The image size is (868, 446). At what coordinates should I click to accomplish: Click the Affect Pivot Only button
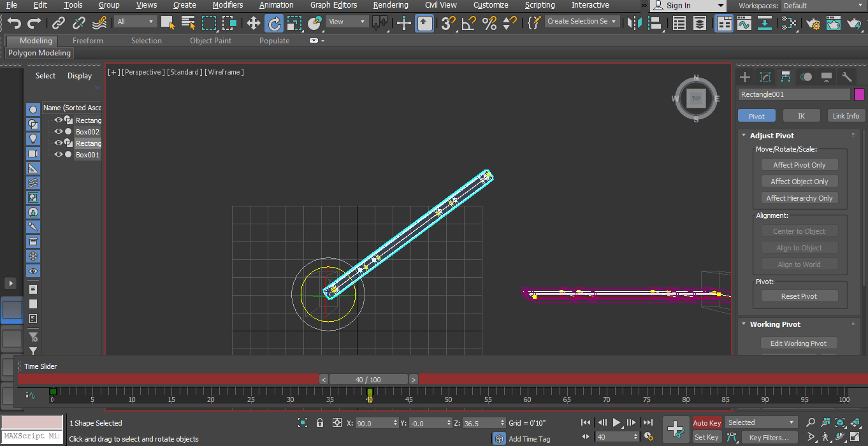point(799,165)
